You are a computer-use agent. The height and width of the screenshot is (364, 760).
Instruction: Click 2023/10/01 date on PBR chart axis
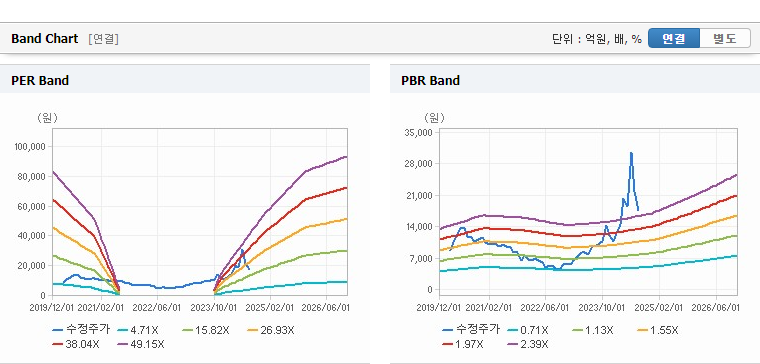[603, 308]
